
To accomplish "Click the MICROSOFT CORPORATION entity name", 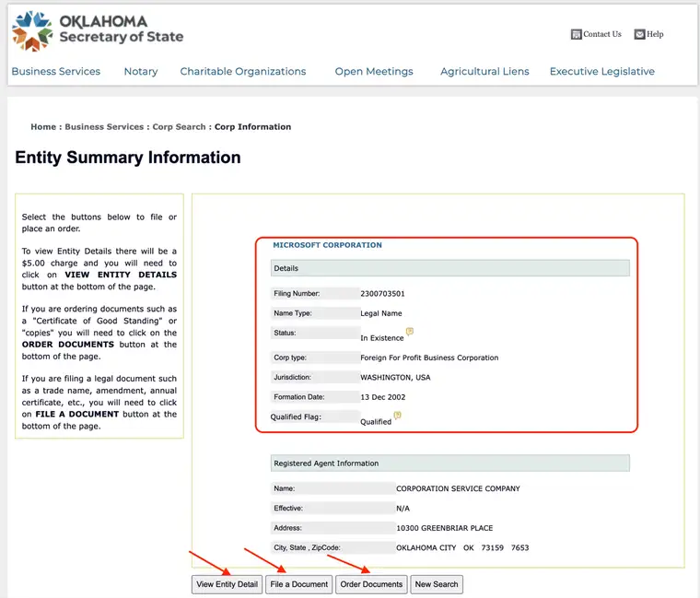I will point(327,245).
